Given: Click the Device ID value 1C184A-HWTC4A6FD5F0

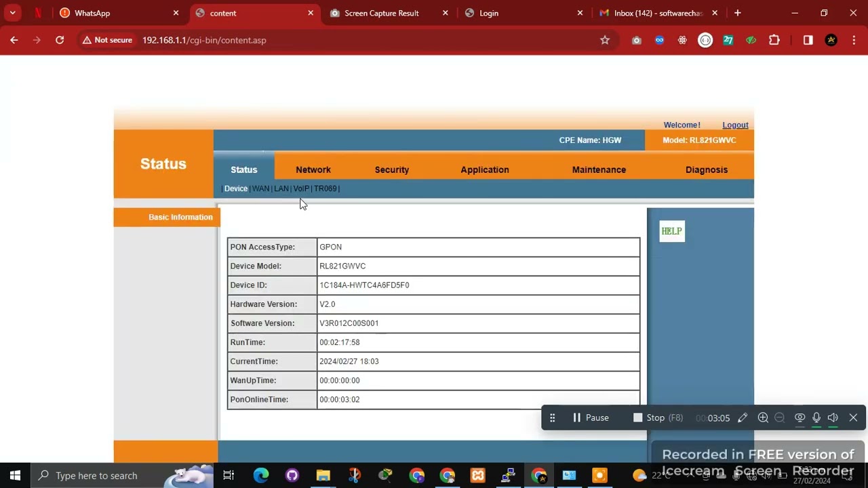Looking at the screenshot, I should (x=364, y=285).
